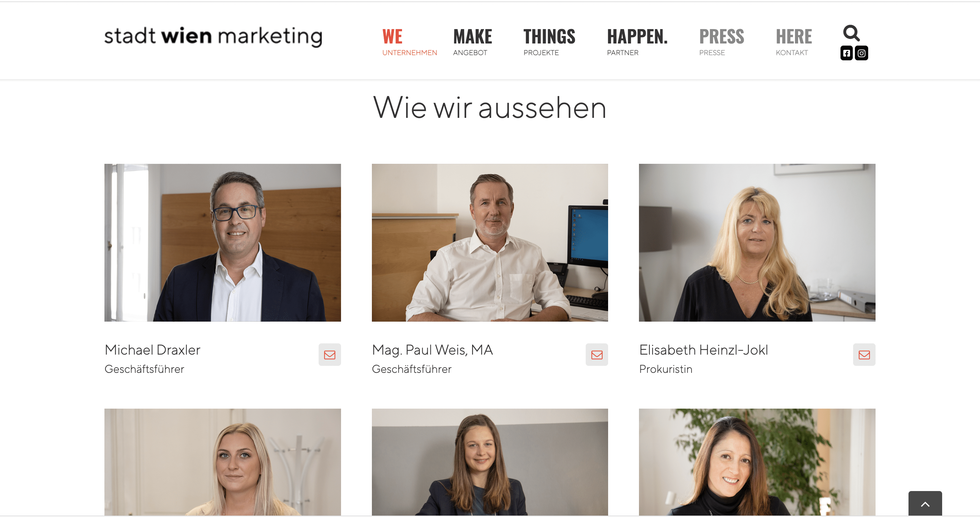Select the dark-haired woman's photo by plant
Image resolution: width=980 pixels, height=517 pixels.
(757, 462)
